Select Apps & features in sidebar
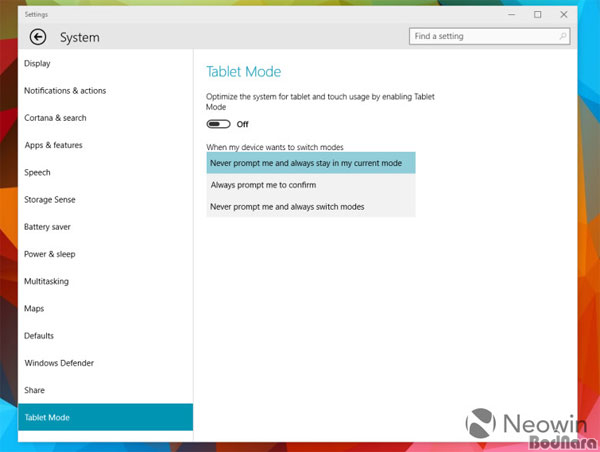The height and width of the screenshot is (452, 600). (x=54, y=145)
